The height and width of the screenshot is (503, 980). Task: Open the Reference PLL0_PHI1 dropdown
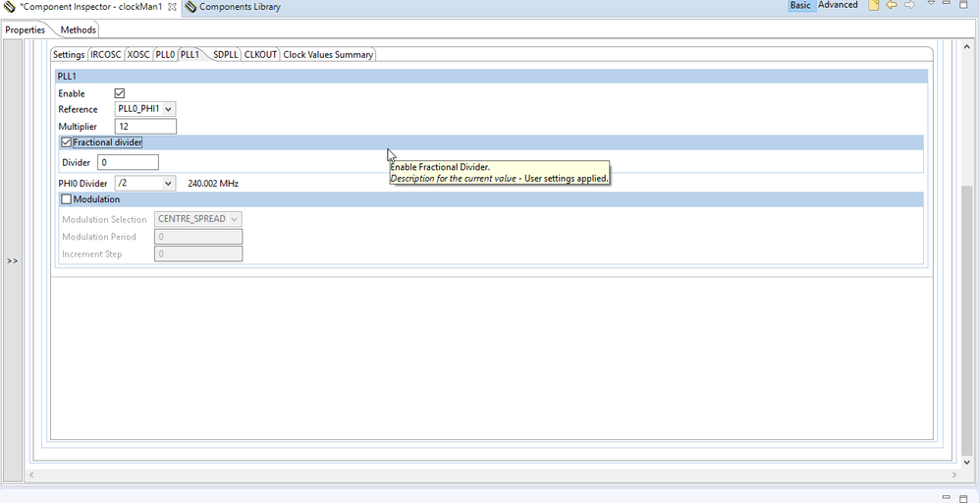145,109
